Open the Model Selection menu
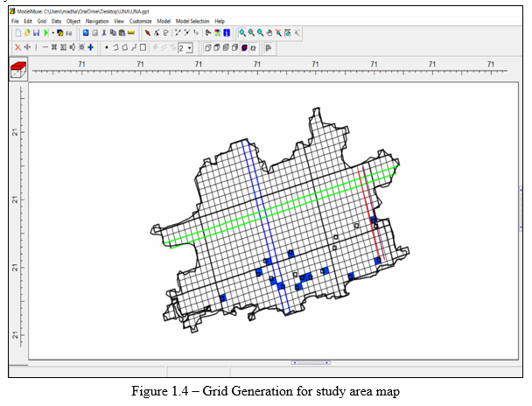The image size is (532, 406). coord(192,21)
